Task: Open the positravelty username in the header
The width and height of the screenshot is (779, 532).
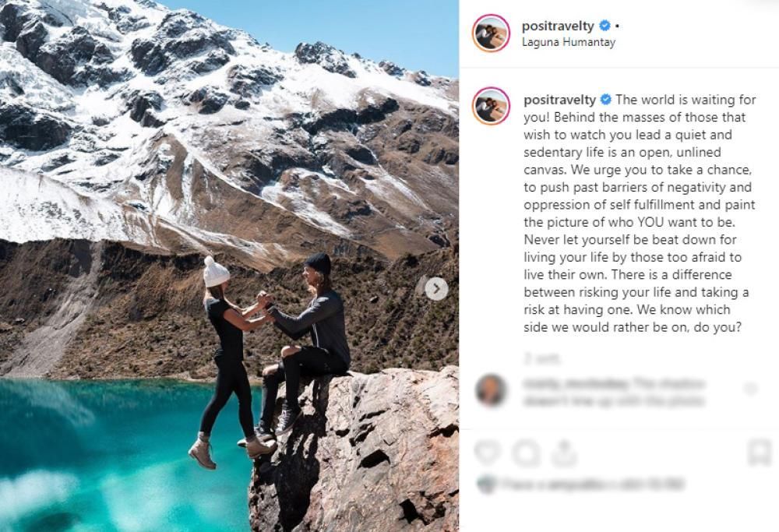Action: pos(558,26)
